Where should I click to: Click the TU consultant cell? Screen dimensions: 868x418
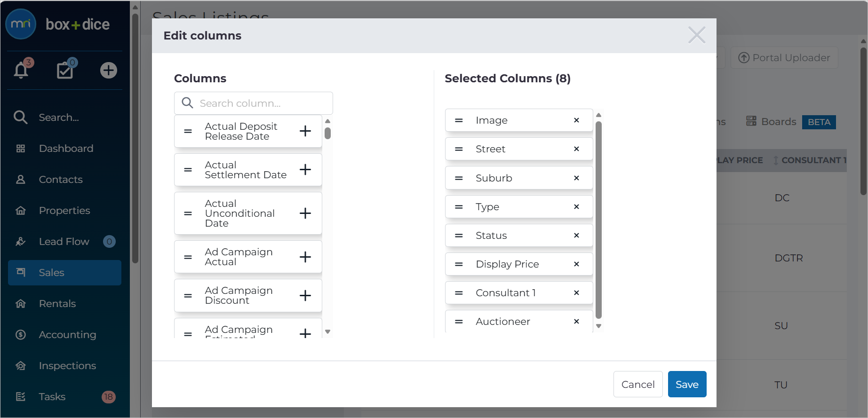[x=781, y=385]
